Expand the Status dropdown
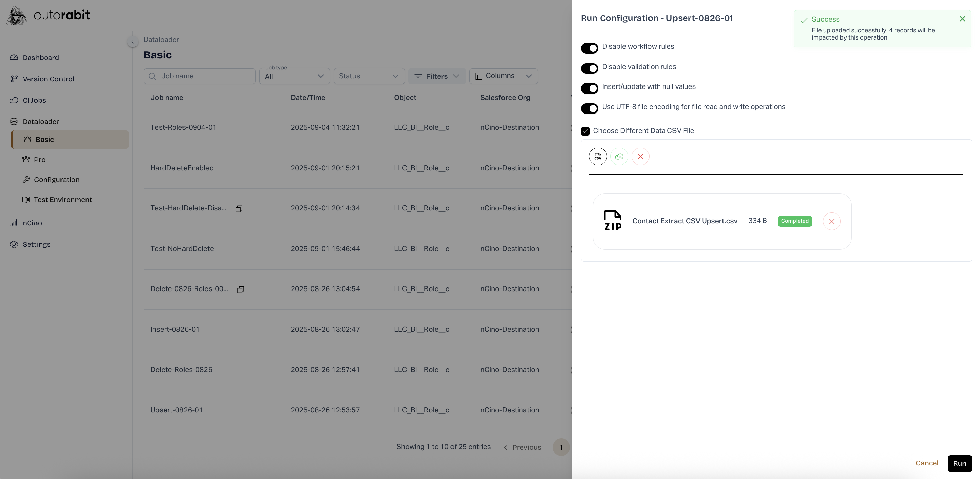Screen dimensions: 980x479 tap(369, 76)
